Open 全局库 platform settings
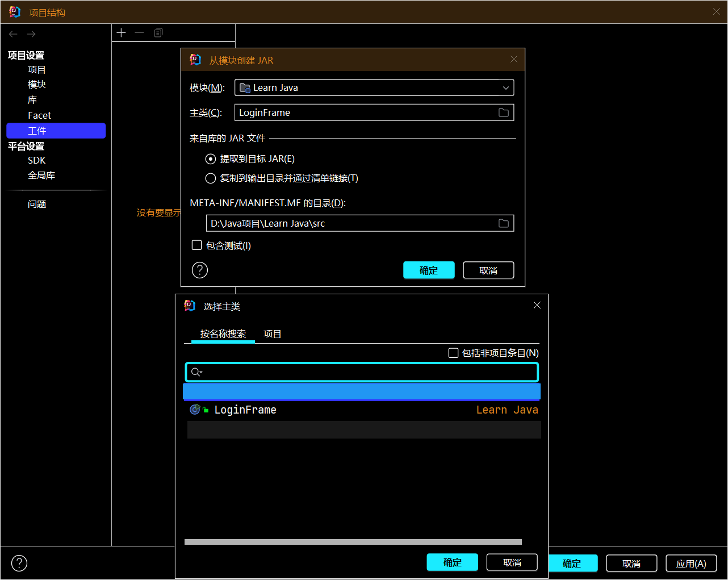728x580 pixels. coord(41,176)
